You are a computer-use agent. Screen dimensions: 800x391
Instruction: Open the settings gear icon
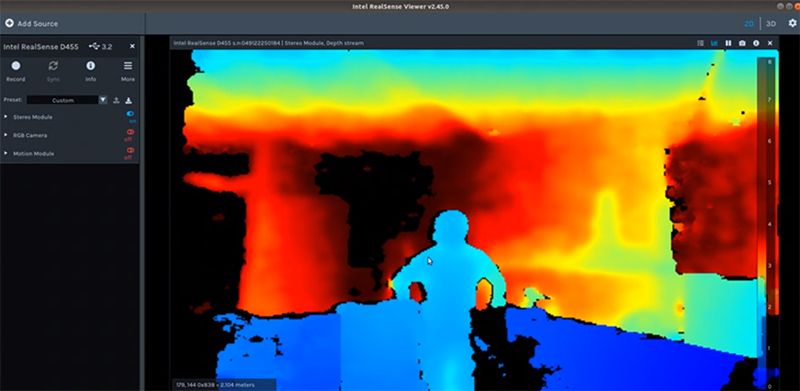click(x=792, y=23)
